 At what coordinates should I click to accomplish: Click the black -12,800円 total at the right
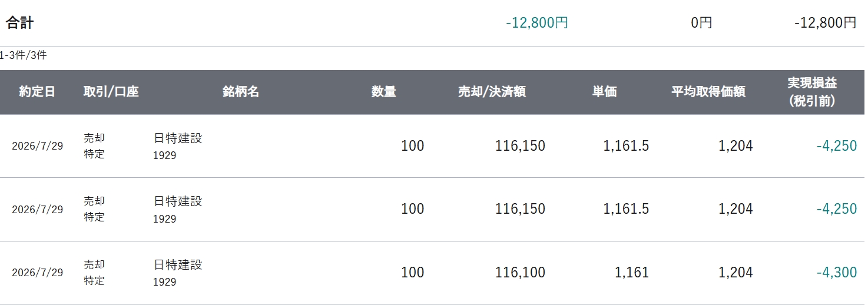825,23
